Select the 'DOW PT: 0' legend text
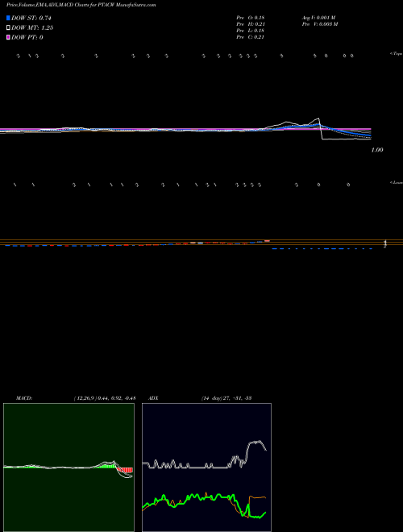Viewport: 403px width, 532px height. click(x=27, y=37)
